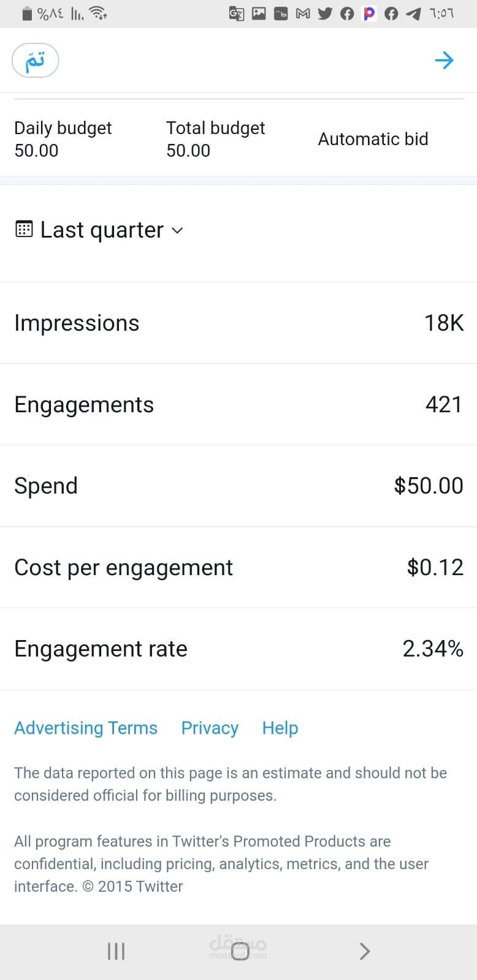Tap the blue forward arrow icon

coord(444,60)
